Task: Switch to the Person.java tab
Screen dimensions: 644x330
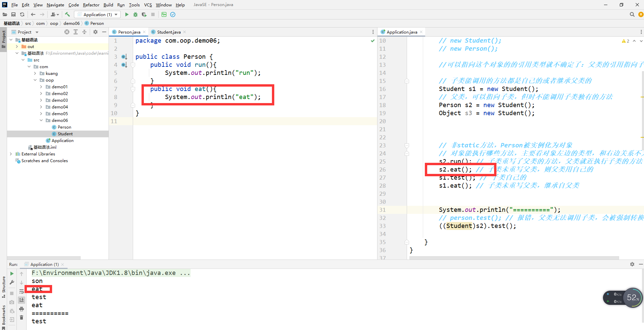Action: pos(129,32)
